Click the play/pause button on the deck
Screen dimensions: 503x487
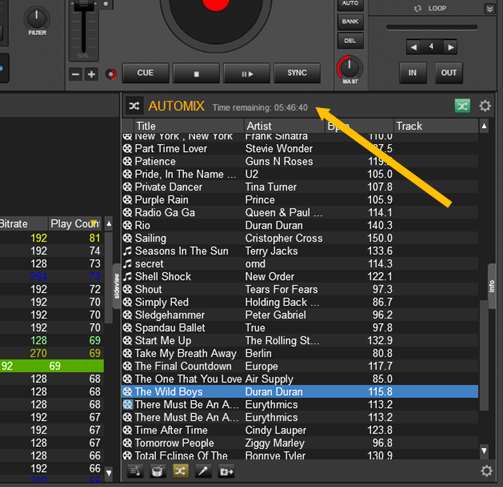(x=247, y=73)
